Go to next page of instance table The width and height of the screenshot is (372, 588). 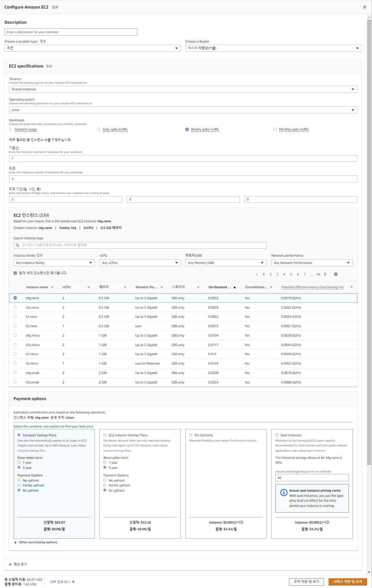tap(325, 274)
